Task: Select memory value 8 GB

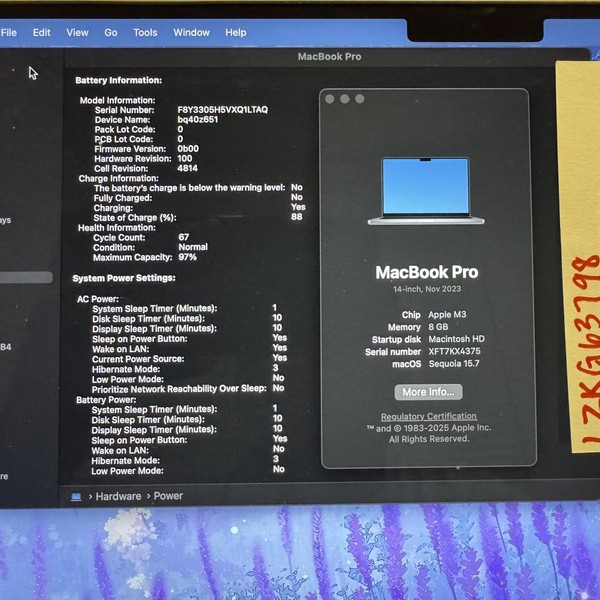Action: (x=438, y=327)
